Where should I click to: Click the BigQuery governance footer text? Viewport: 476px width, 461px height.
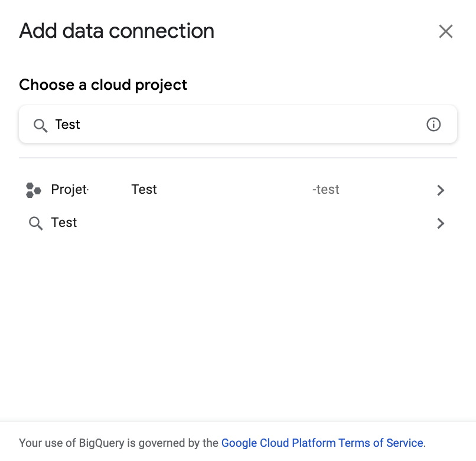tap(118, 443)
